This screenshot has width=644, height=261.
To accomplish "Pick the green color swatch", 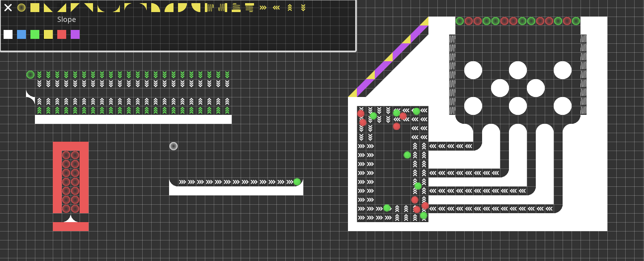I will [34, 34].
